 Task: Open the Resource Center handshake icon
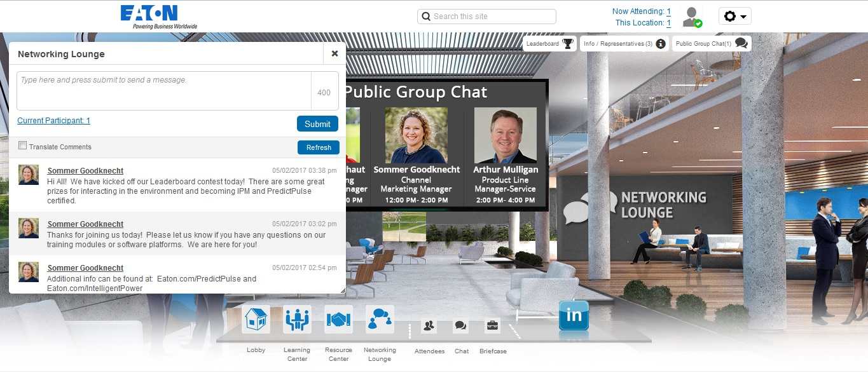338,319
